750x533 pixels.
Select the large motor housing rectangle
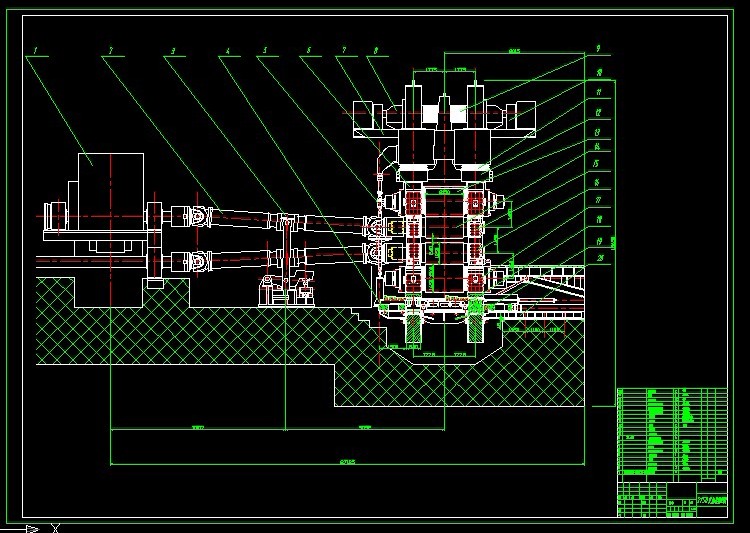pyautogui.click(x=110, y=191)
